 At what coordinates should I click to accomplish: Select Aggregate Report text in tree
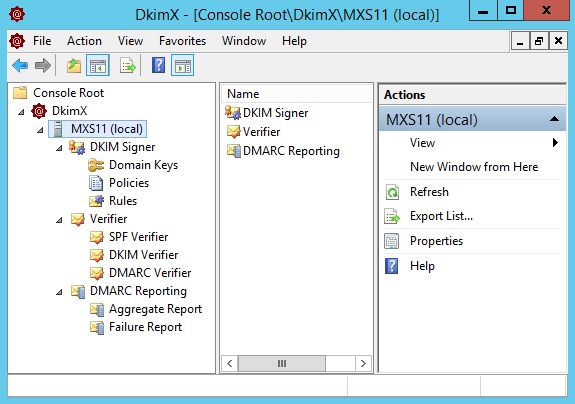pos(155,309)
